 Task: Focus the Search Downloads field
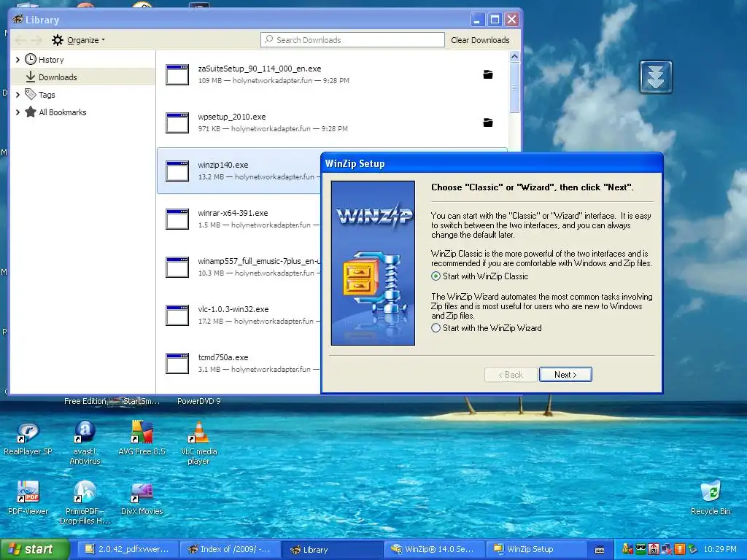point(352,40)
